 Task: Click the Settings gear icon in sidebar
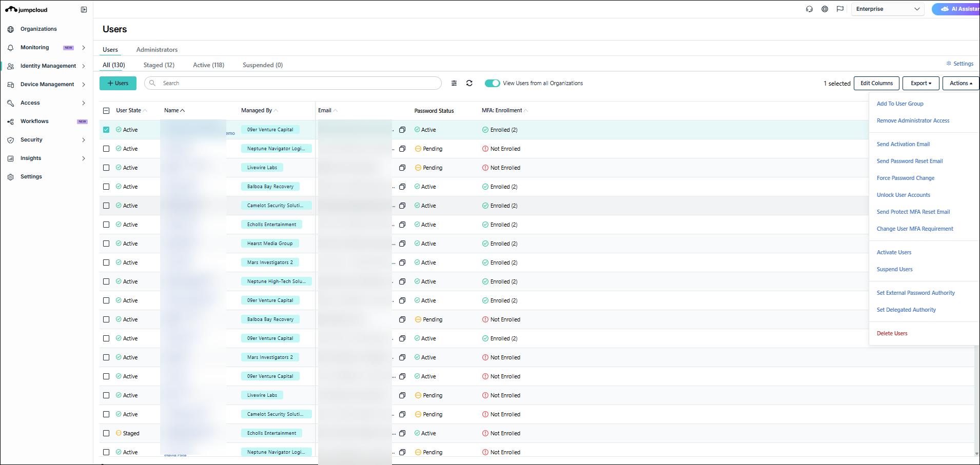11,177
